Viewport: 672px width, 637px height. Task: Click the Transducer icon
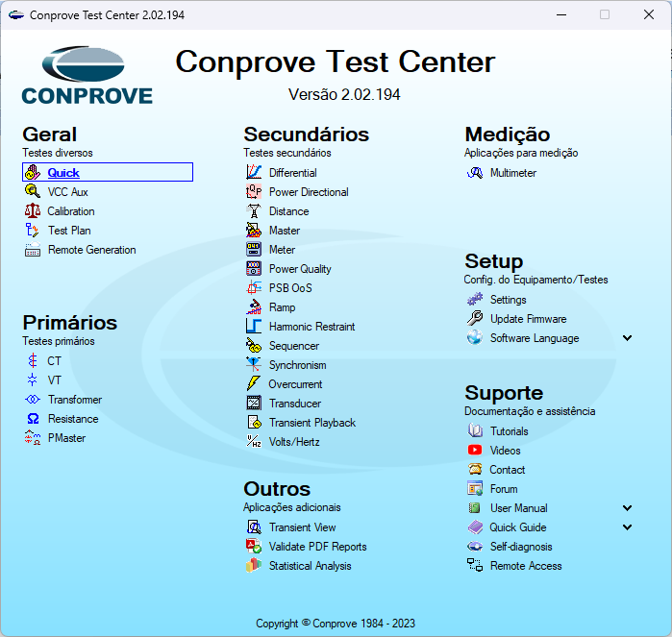(254, 404)
